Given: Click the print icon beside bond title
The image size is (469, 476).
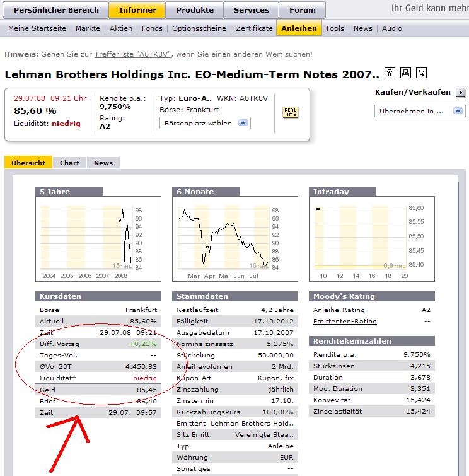Looking at the screenshot, I should (x=405, y=73).
